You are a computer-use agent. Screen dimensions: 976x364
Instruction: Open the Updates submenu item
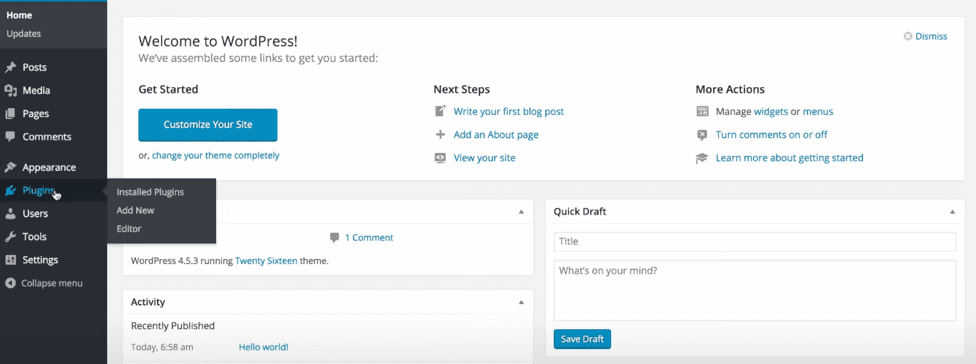24,34
